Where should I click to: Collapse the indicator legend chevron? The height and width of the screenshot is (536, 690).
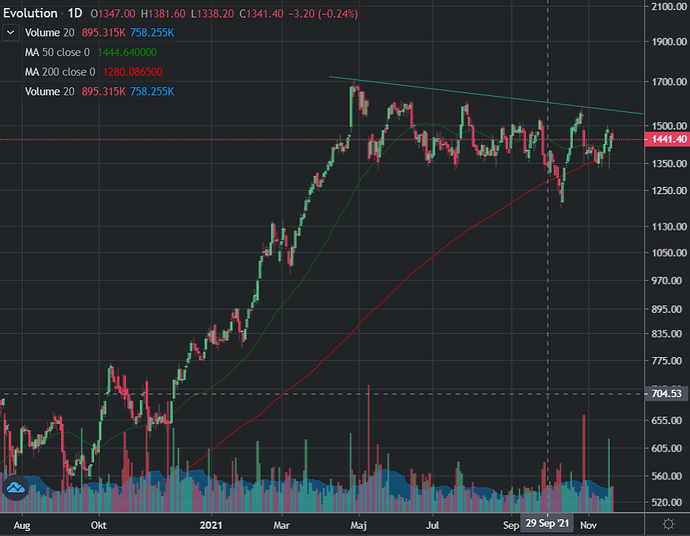tap(11, 33)
